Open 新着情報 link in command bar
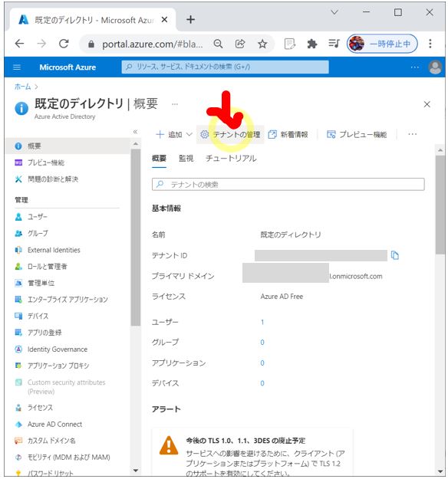 click(x=288, y=134)
